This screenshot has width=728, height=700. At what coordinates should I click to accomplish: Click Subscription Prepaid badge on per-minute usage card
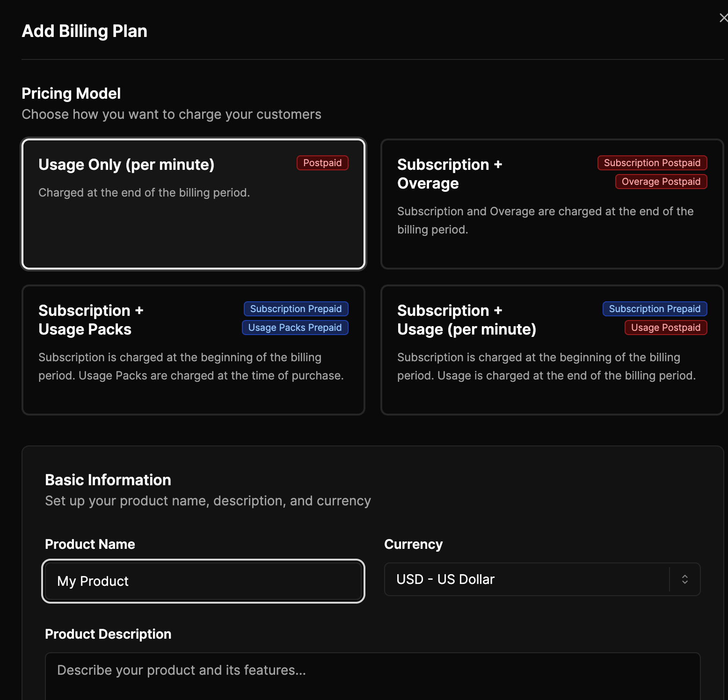pos(654,309)
